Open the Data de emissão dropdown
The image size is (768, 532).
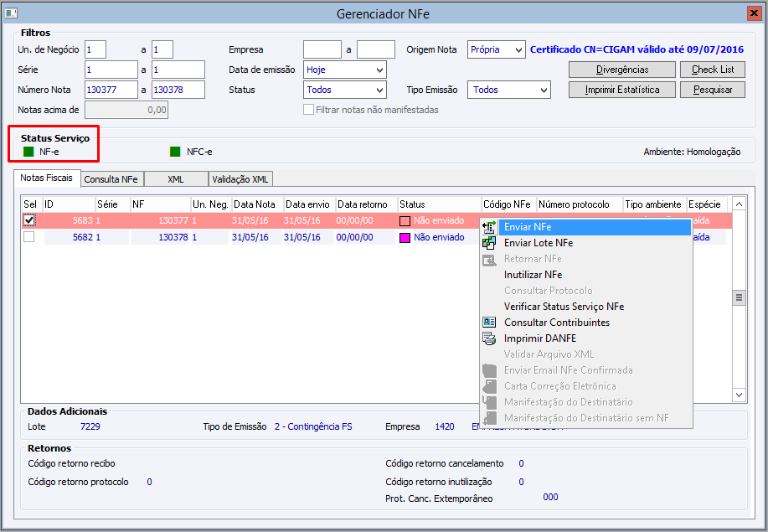click(x=345, y=70)
